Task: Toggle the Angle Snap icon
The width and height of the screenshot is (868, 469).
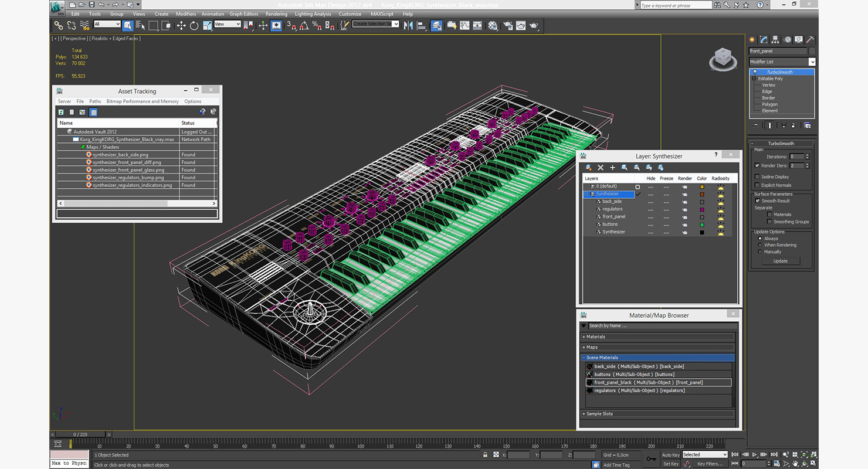Action: click(x=304, y=25)
